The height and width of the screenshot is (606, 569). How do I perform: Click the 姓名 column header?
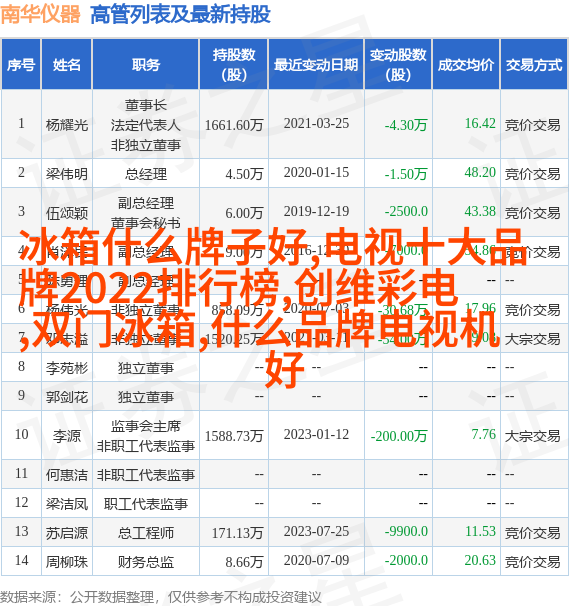66,65
